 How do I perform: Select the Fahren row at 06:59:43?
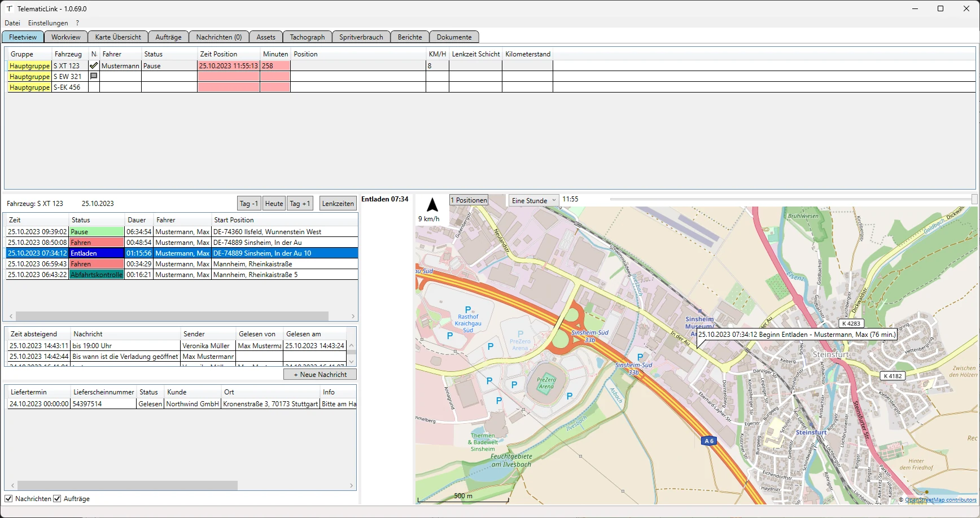(x=182, y=264)
